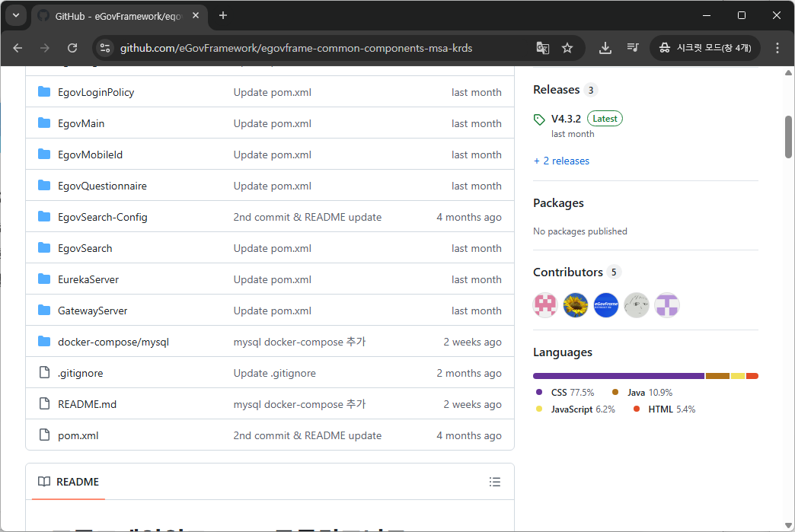Screen dimensions: 795x532
Task: Open the EgovQuestionnaire folder link
Action: coord(102,186)
